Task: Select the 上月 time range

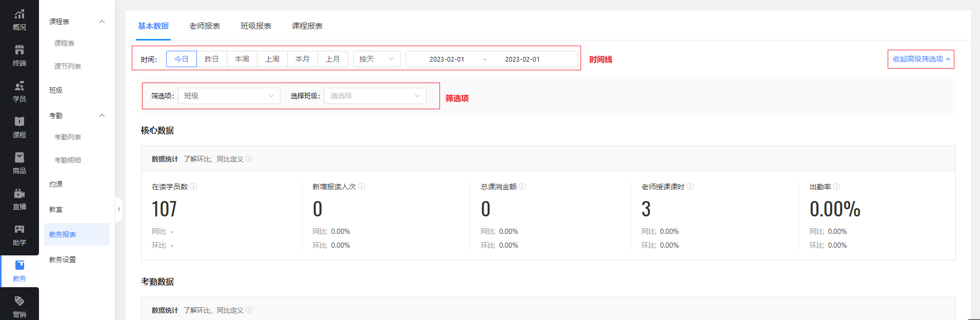Action: (x=333, y=59)
